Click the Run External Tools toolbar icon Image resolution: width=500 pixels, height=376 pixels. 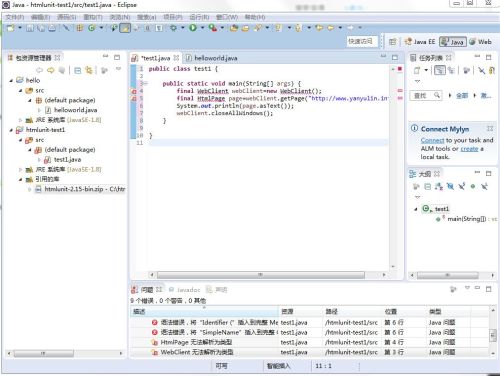pos(212,28)
